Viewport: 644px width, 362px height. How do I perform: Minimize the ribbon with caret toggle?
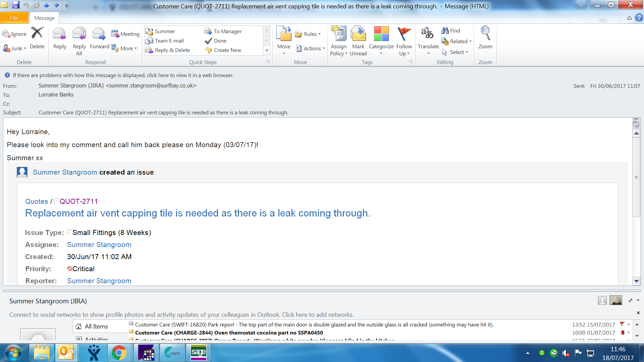[629, 18]
